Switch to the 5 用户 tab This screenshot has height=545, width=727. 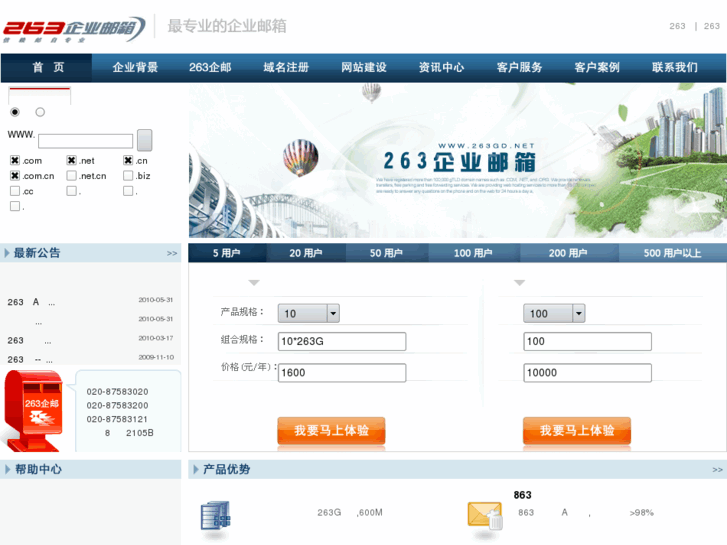pos(227,253)
